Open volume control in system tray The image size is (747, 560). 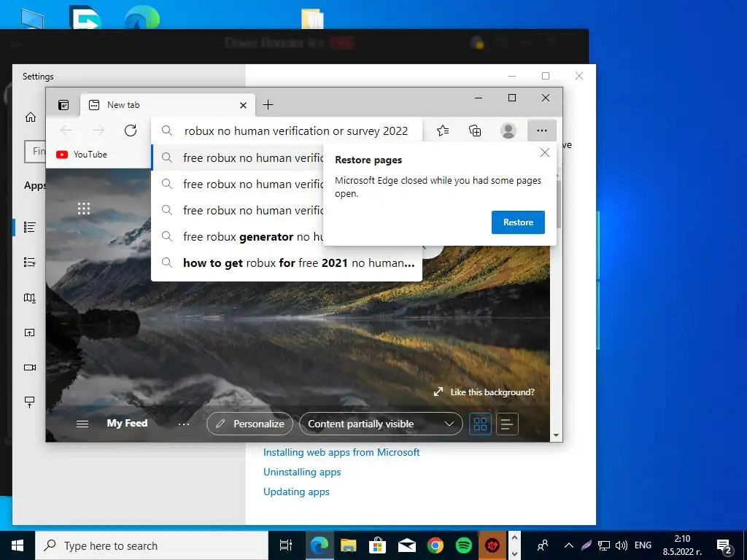click(x=622, y=545)
